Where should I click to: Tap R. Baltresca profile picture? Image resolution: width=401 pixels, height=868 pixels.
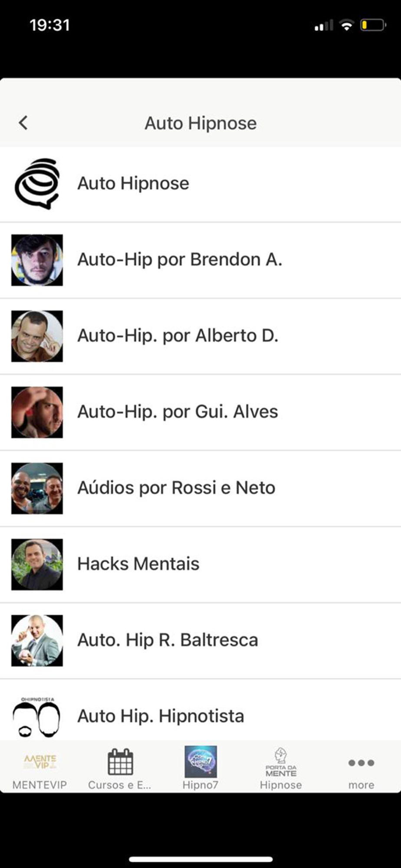(37, 641)
